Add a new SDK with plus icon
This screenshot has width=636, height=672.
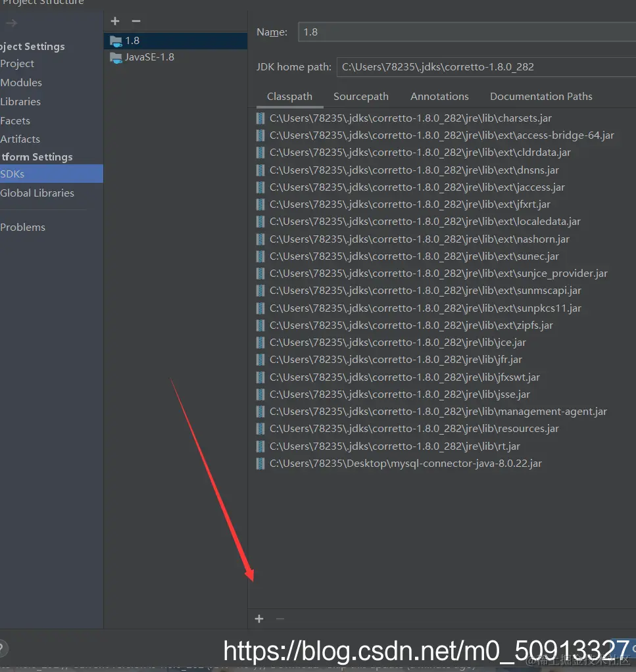115,21
